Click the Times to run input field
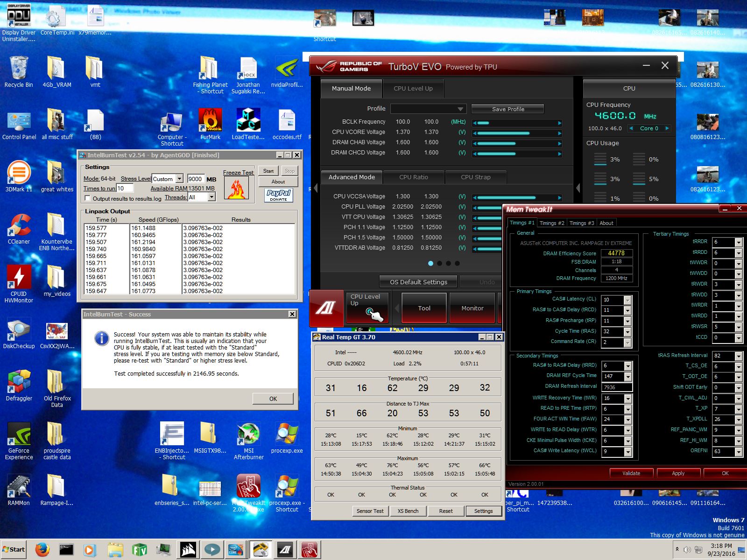This screenshot has width=747, height=560. (x=125, y=188)
